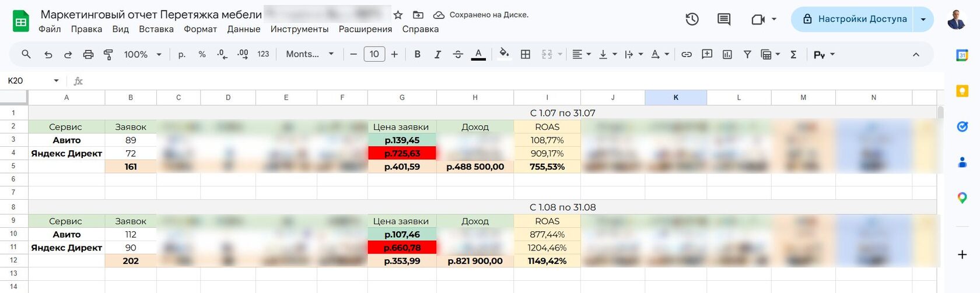Open the Файл menu
980x293 pixels.
[x=50, y=29]
